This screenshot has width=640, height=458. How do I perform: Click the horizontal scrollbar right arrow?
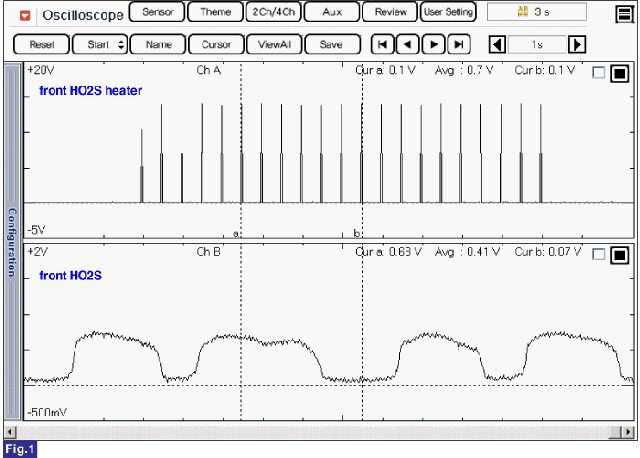pyautogui.click(x=629, y=432)
